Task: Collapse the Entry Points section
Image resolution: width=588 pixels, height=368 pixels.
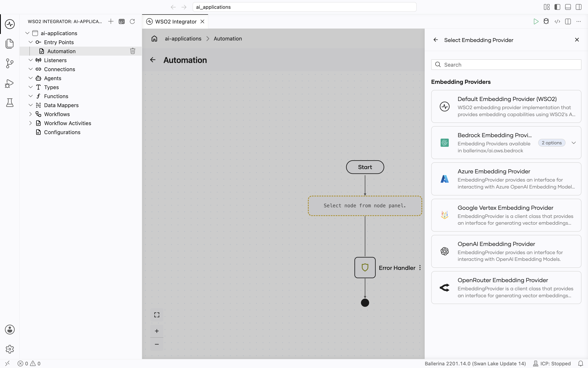Action: (31, 42)
